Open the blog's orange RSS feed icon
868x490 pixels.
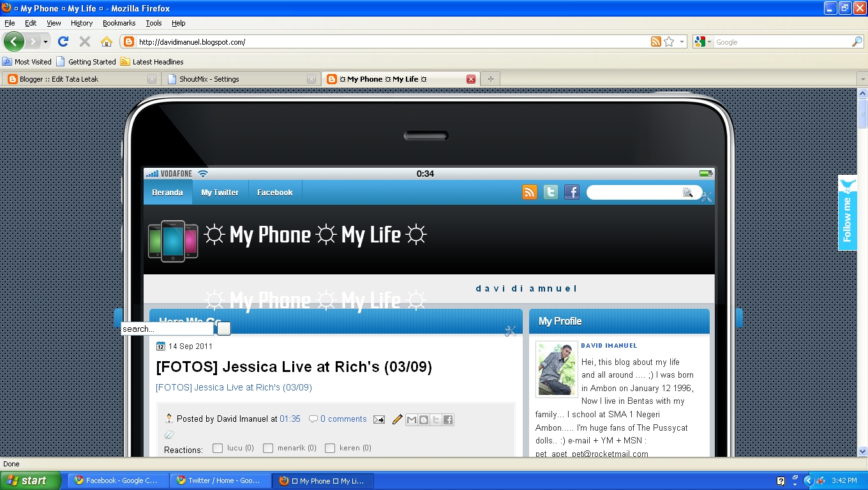click(x=530, y=192)
